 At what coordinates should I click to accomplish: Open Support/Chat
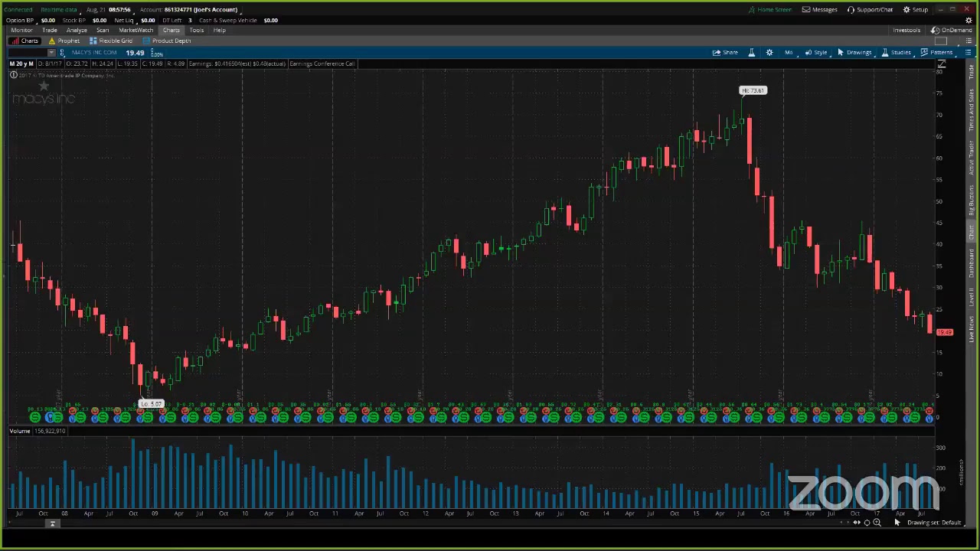[x=870, y=10]
